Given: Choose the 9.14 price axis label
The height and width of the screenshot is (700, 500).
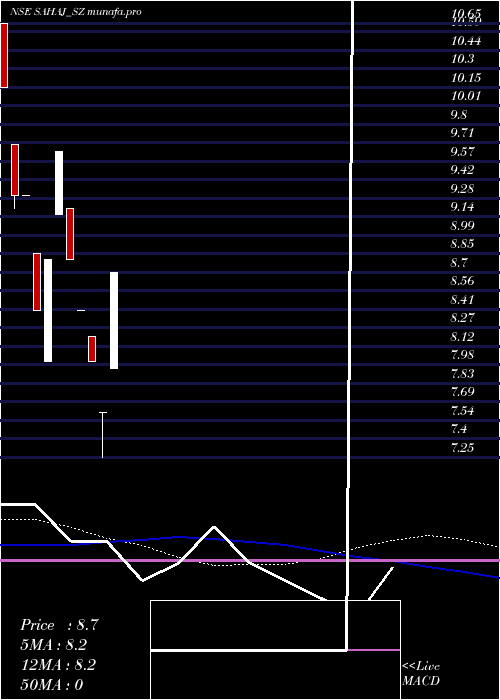Looking at the screenshot, I should [x=462, y=207].
